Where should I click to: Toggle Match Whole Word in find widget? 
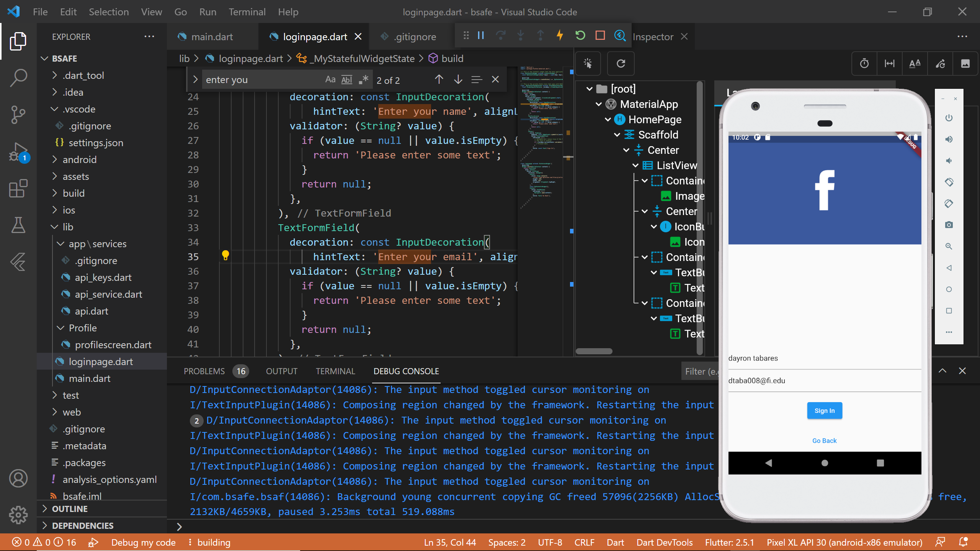tap(346, 80)
